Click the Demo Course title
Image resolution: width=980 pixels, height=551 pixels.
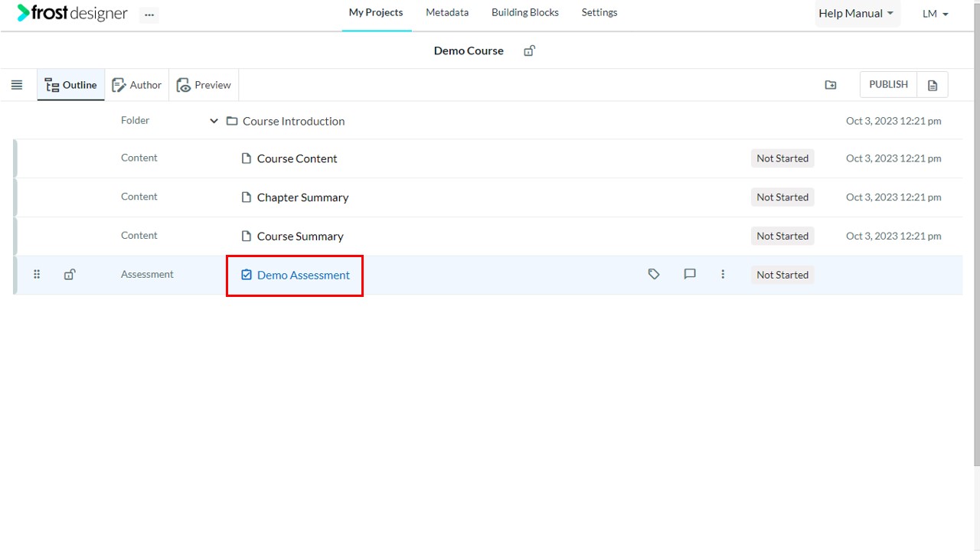(x=469, y=51)
